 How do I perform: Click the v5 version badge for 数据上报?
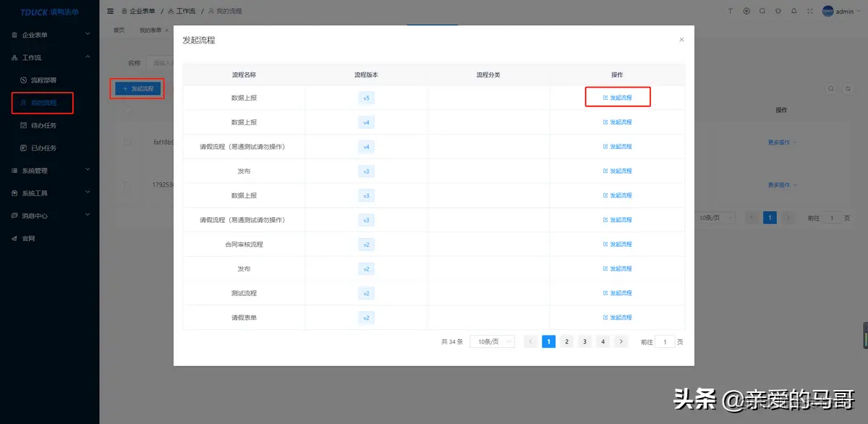366,97
